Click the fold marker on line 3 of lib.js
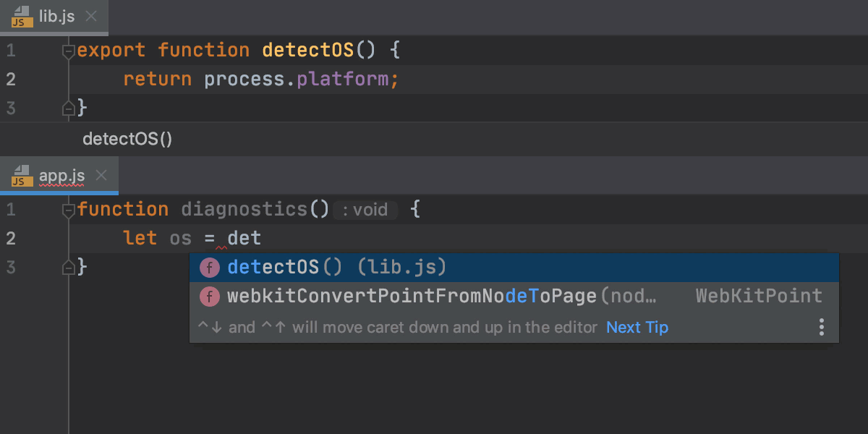The height and width of the screenshot is (434, 868). 69,108
